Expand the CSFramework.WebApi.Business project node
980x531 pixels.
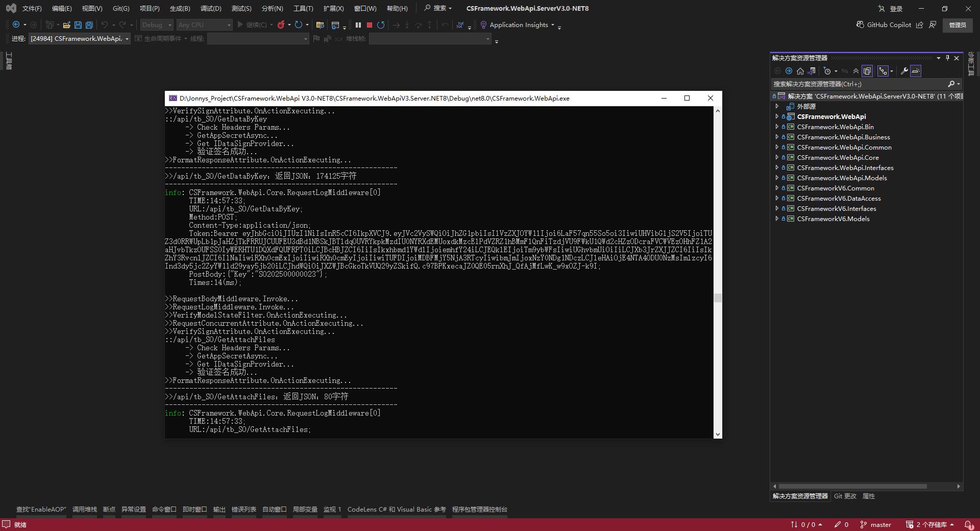tap(778, 137)
